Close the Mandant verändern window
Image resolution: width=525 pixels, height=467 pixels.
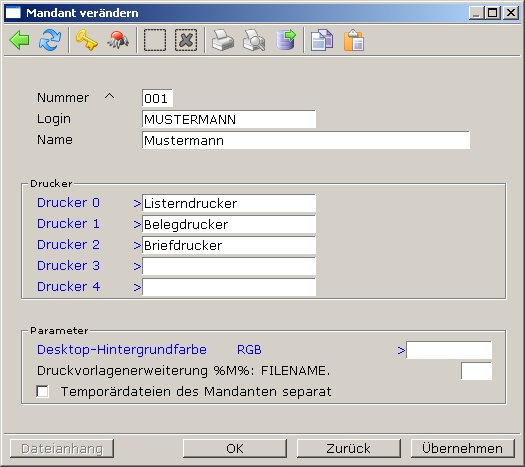coord(511,13)
